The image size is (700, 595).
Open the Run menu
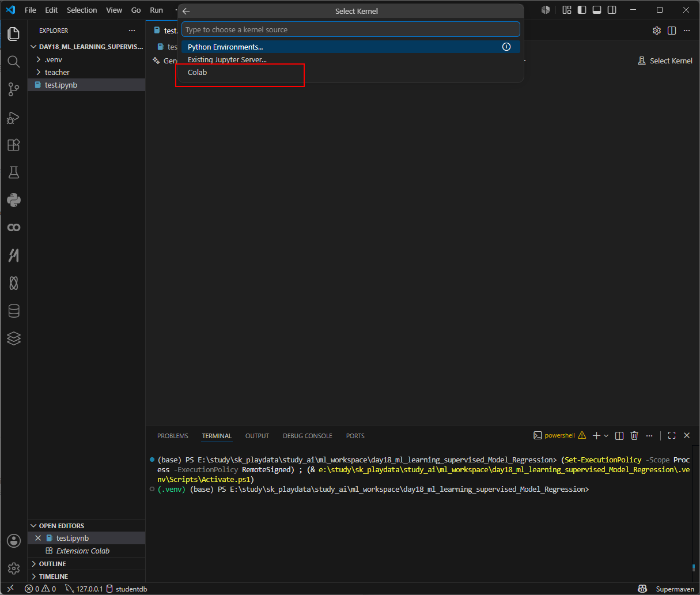pyautogui.click(x=157, y=10)
